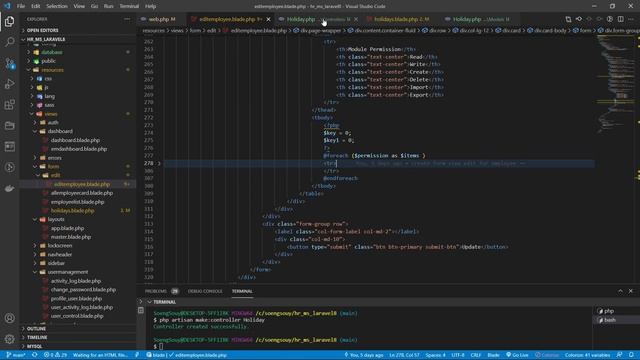Open the Selection menu

click(x=57, y=6)
